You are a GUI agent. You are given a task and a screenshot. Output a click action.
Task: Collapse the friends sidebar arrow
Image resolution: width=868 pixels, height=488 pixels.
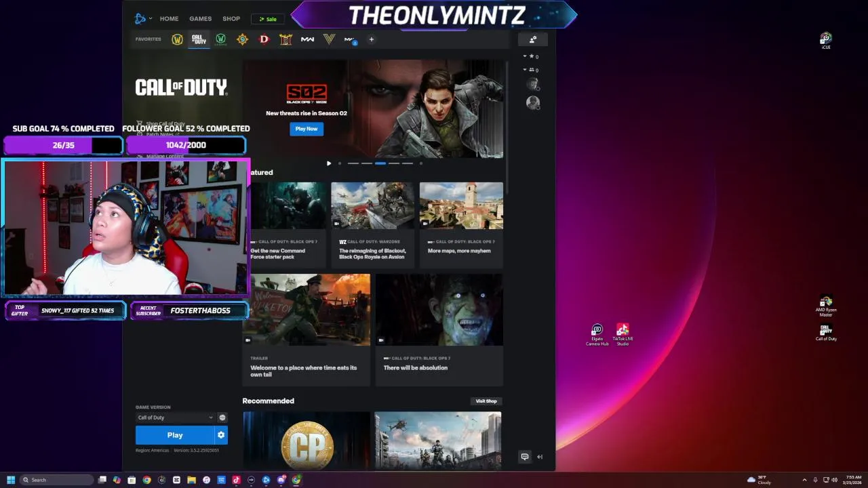click(540, 457)
